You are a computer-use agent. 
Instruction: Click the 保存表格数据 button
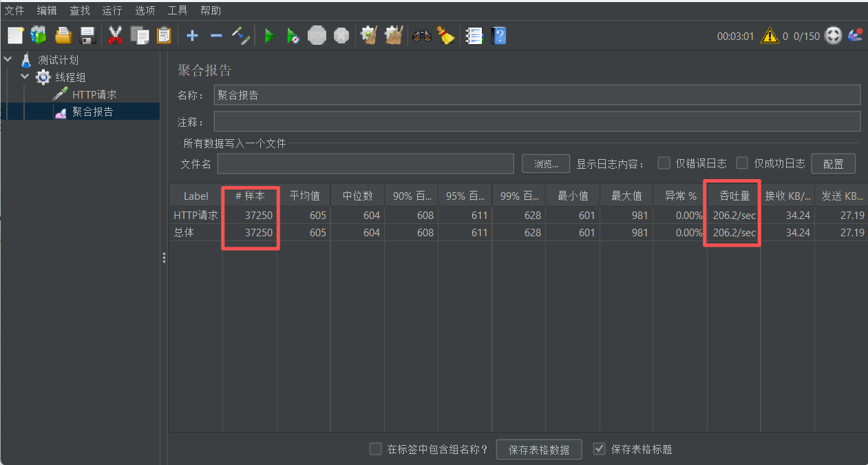click(x=539, y=448)
